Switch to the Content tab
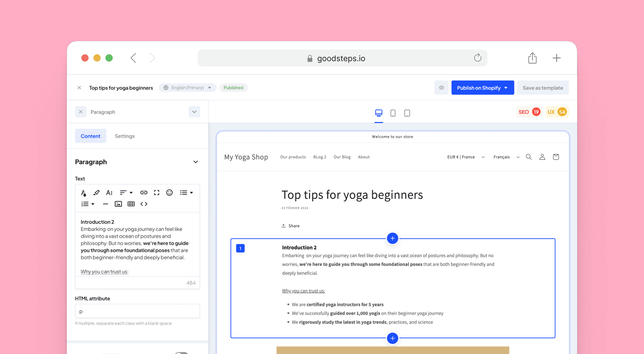This screenshot has width=644, height=354. click(91, 136)
